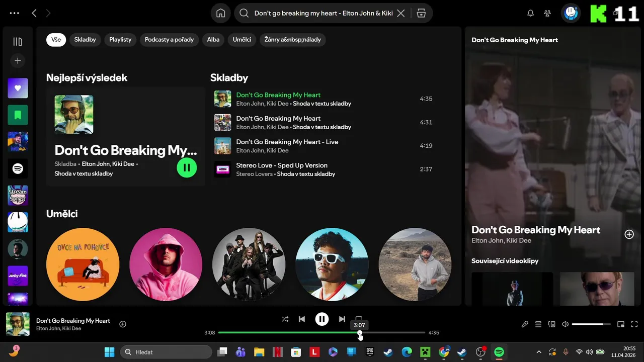644x362 pixels.
Task: Pause the top result with green button
Action: (x=187, y=167)
